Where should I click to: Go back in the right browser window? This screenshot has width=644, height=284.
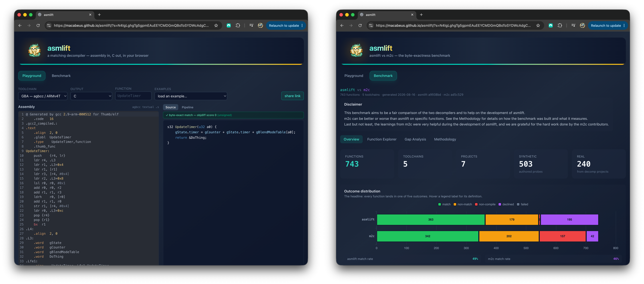pos(342,25)
